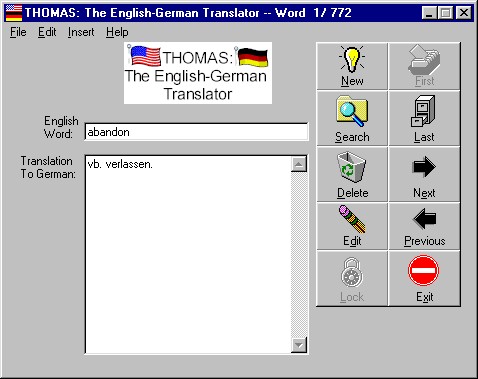Image resolution: width=478 pixels, height=379 pixels.
Task: Go to Next word with right arrow
Action: pyautogui.click(x=424, y=174)
